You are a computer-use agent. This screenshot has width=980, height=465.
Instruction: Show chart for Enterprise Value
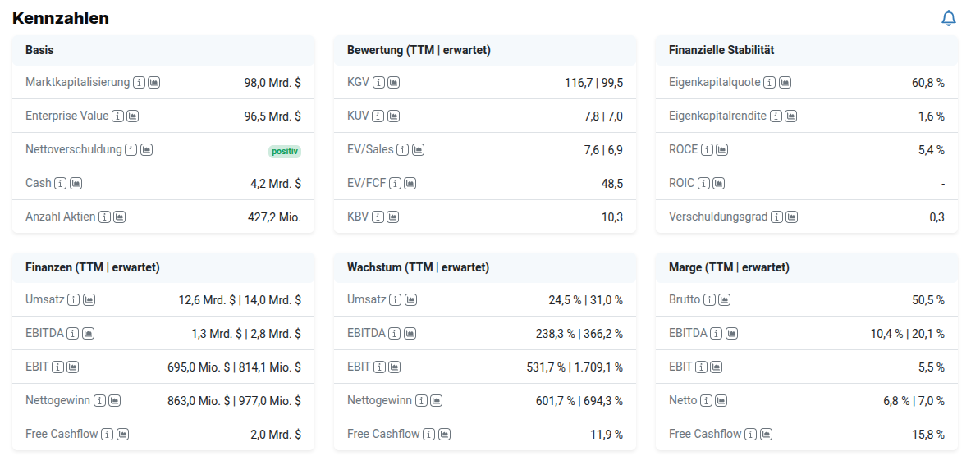tap(133, 116)
